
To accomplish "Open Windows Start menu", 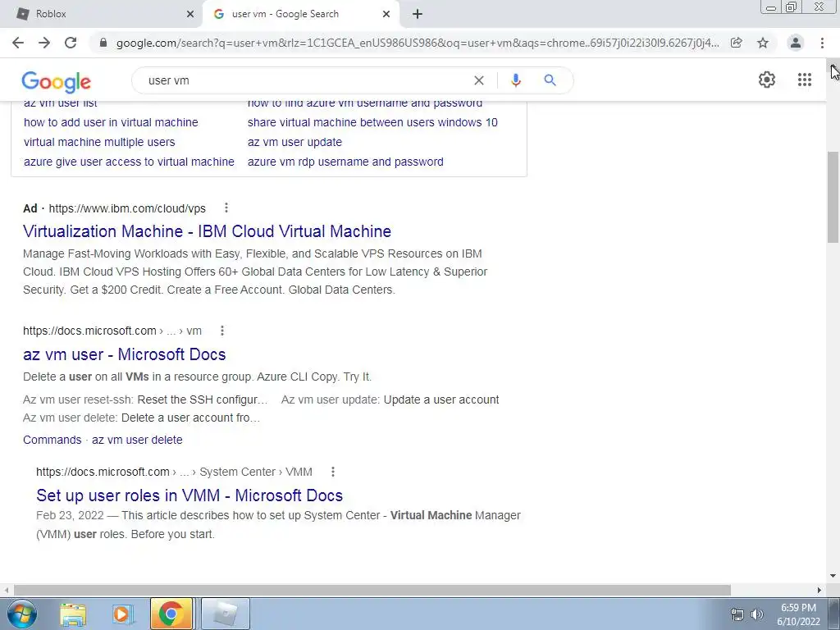I will tap(22, 614).
